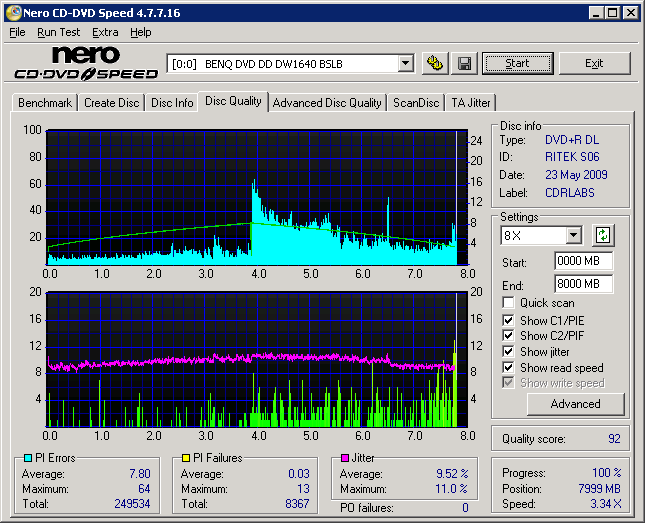Toggle the Show C1/PIE checkbox
The width and height of the screenshot is (645, 523).
coord(509,320)
